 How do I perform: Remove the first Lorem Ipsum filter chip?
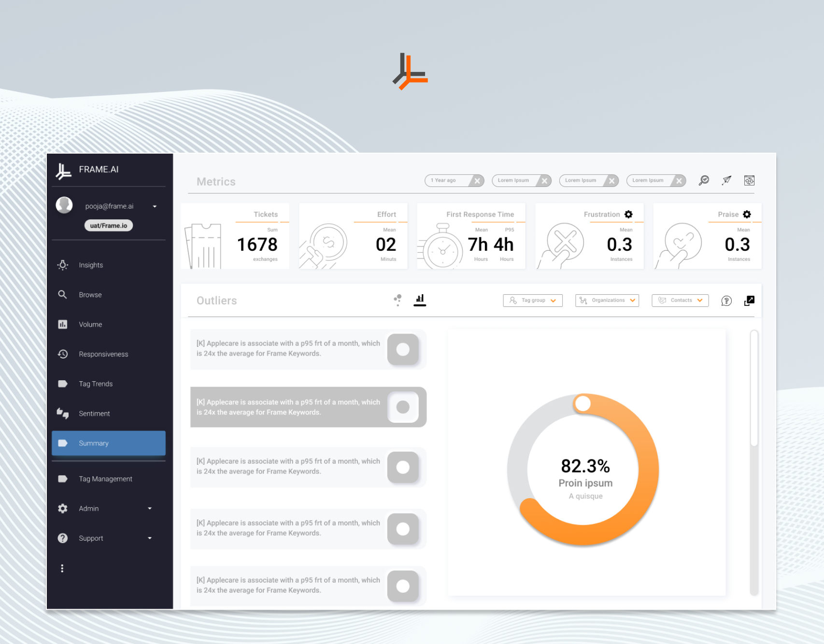coord(544,181)
